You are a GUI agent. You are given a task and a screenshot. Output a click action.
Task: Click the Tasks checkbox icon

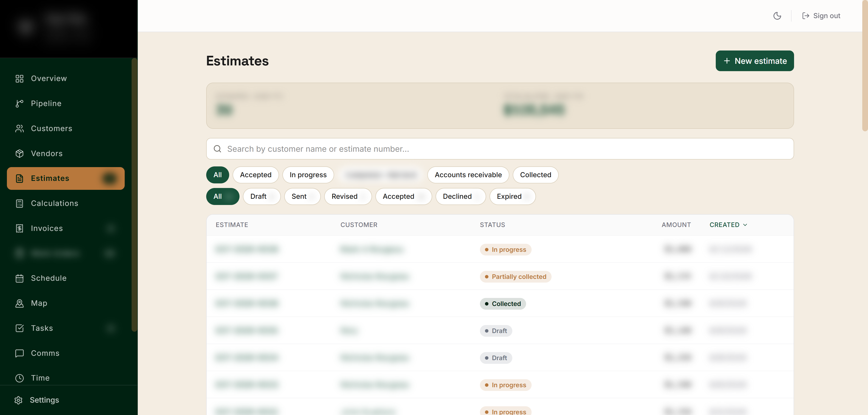[20, 328]
